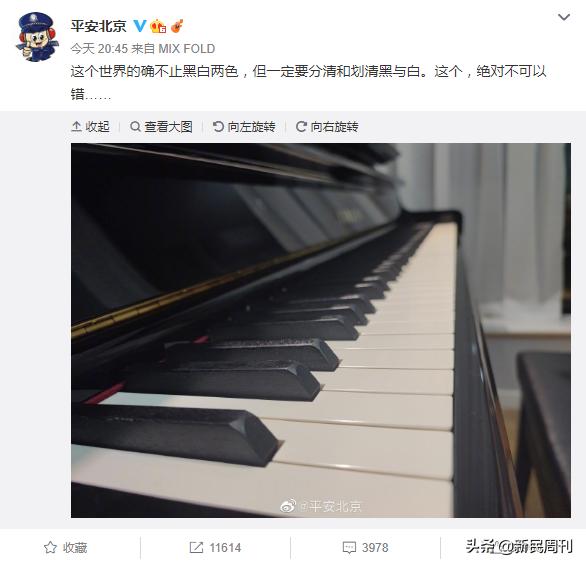Image resolution: width=586 pixels, height=567 pixels.
Task: Click the speech bubble comment icon
Action: coord(349,548)
